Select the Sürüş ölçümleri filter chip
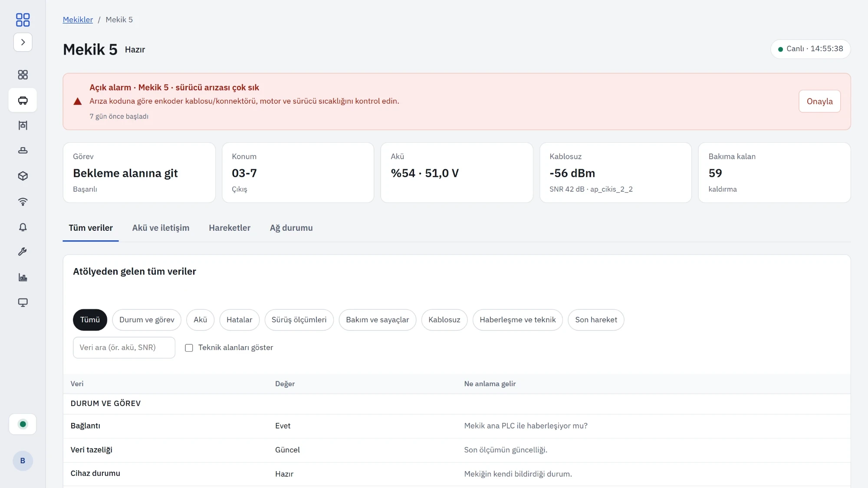Screen dimensions: 868x488 point(299,320)
